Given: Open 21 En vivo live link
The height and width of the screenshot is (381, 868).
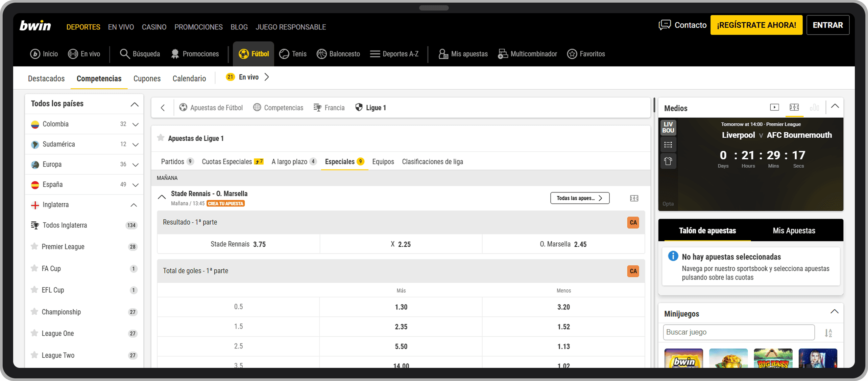Looking at the screenshot, I should (x=247, y=77).
